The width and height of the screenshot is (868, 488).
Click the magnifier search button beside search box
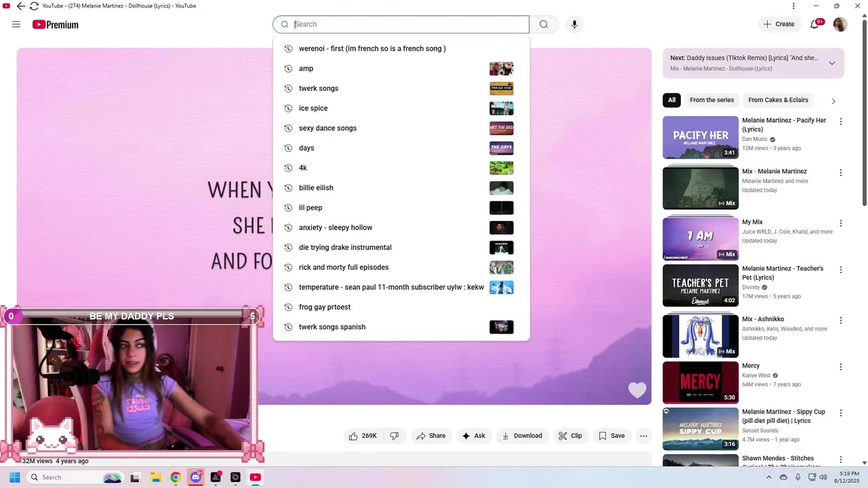point(544,24)
